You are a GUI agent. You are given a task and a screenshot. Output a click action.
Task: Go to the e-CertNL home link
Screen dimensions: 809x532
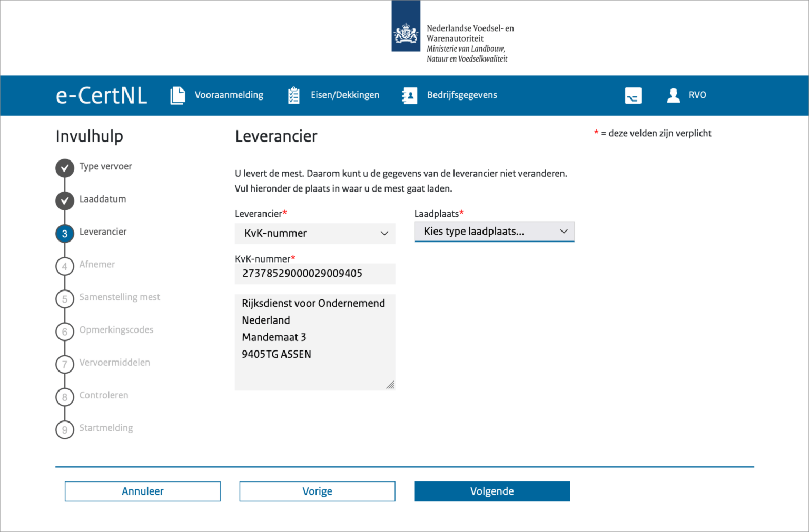coord(101,95)
